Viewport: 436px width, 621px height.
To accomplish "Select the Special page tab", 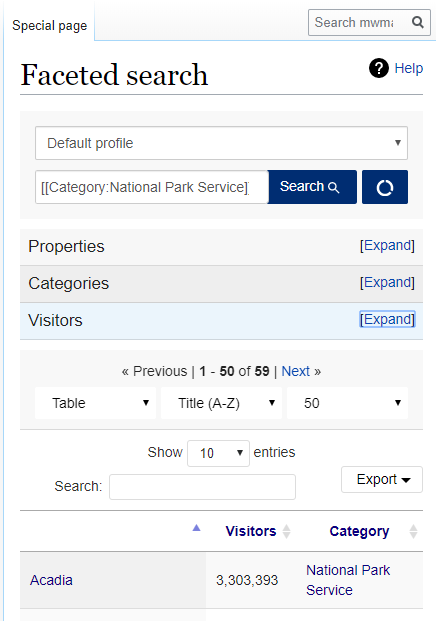I will (x=50, y=26).
